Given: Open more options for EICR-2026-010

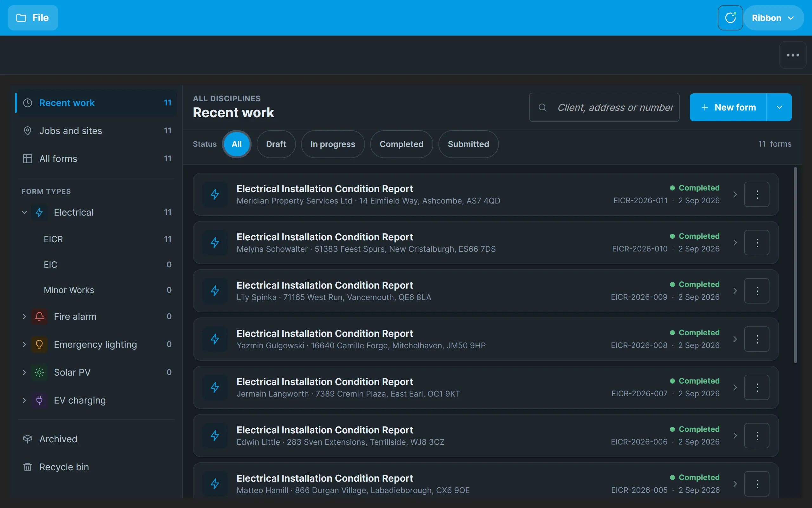Looking at the screenshot, I should click(x=756, y=243).
